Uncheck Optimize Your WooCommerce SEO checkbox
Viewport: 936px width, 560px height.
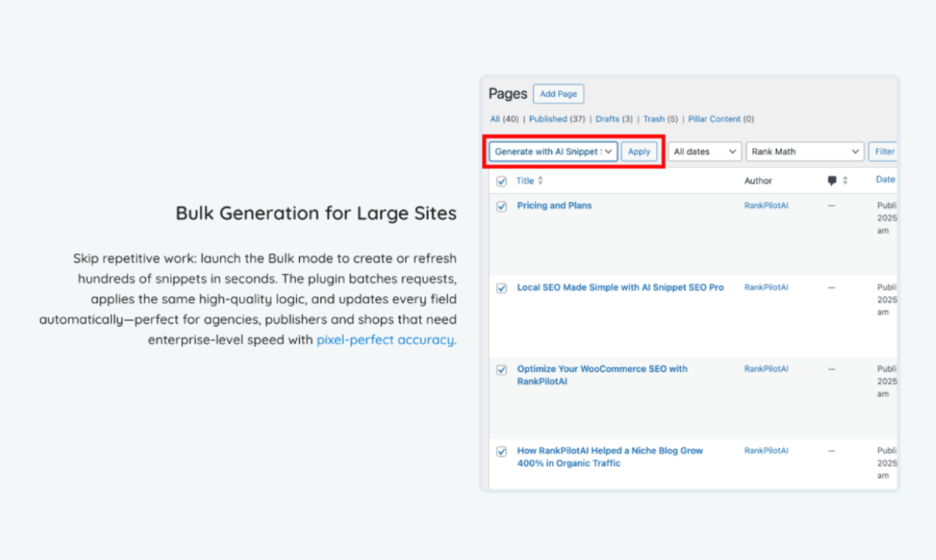click(502, 371)
